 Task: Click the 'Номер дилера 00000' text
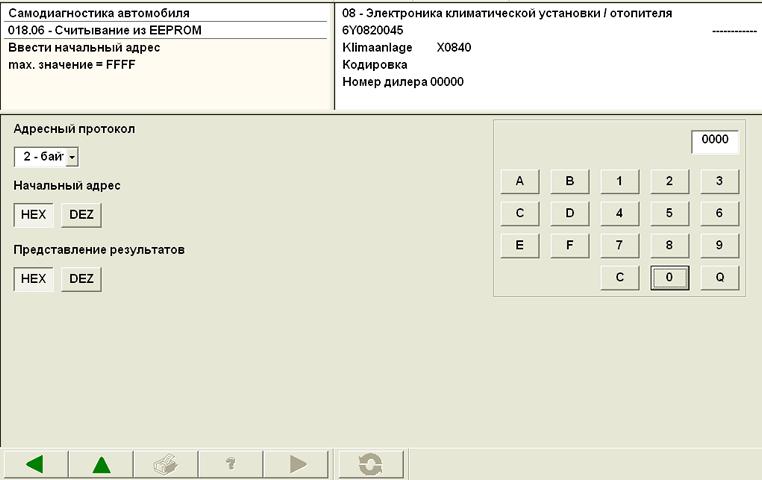click(x=403, y=82)
